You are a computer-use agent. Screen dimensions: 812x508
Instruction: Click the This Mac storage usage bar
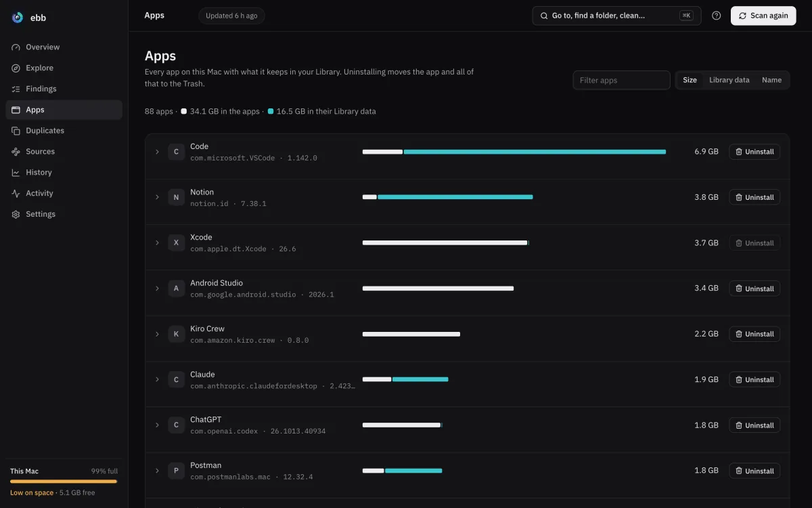tap(64, 482)
